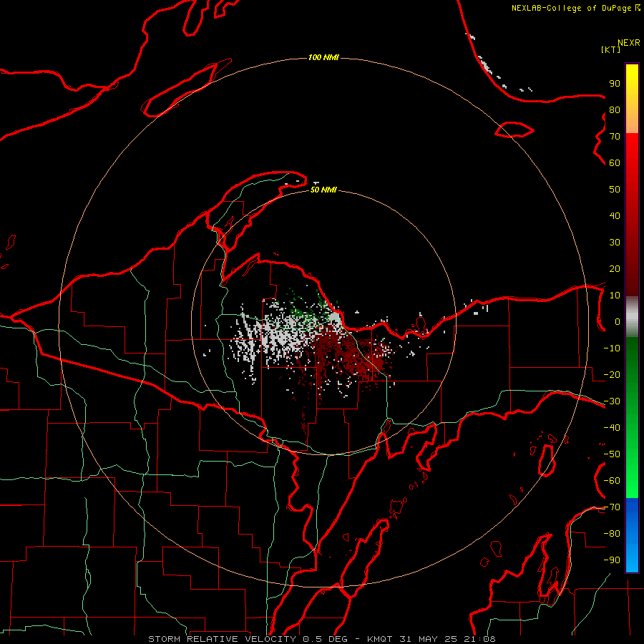Click the red segment of the color bar
Image resolution: width=644 pixels, height=644 pixels.
point(632,215)
